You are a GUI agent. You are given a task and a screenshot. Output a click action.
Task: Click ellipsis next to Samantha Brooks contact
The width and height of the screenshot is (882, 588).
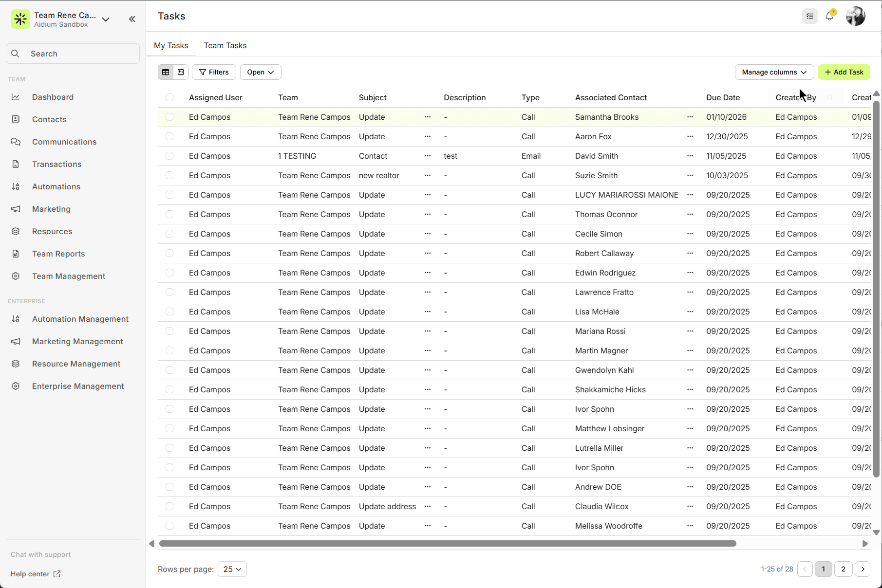pyautogui.click(x=690, y=117)
